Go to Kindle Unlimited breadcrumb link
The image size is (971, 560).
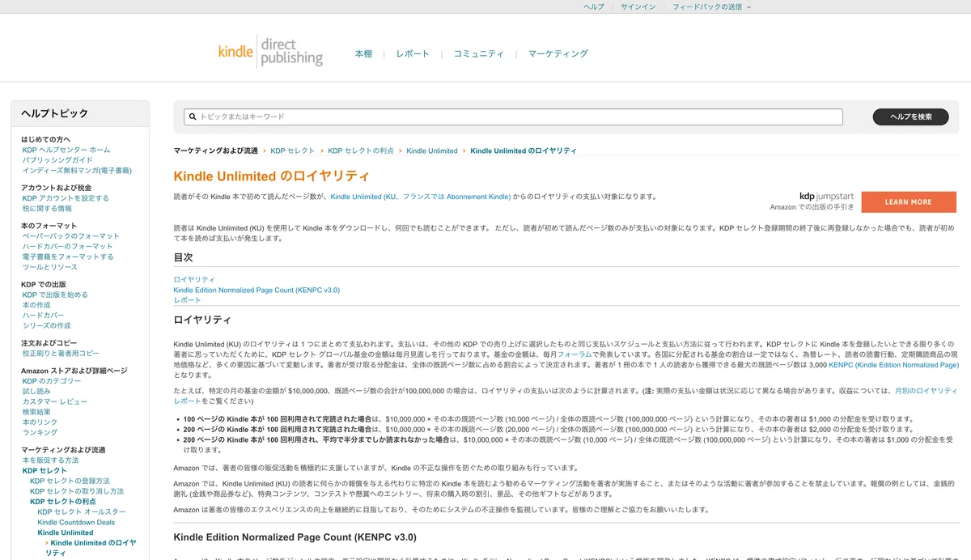coord(432,151)
